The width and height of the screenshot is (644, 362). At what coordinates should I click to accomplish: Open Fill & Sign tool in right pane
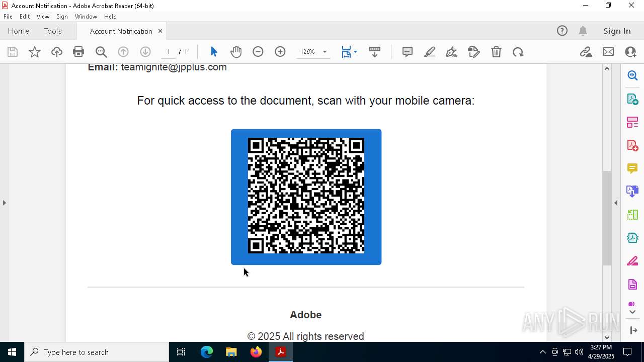632,261
